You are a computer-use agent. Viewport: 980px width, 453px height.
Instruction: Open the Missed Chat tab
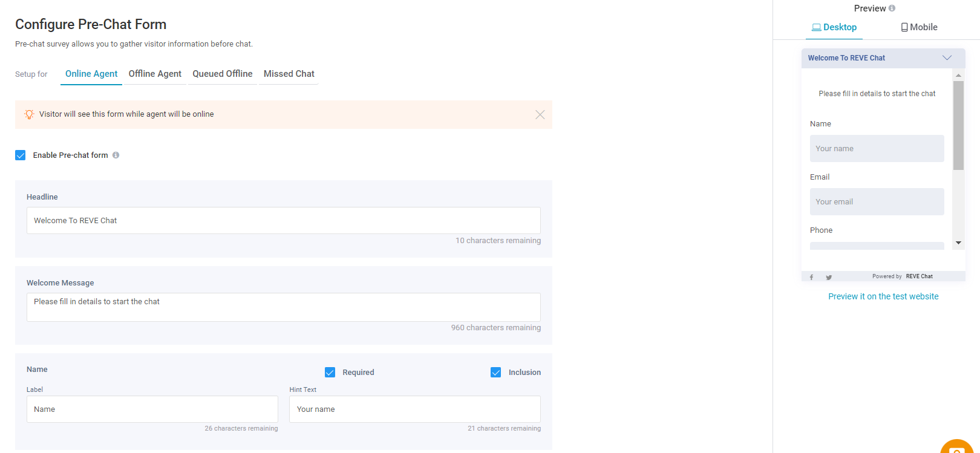289,74
